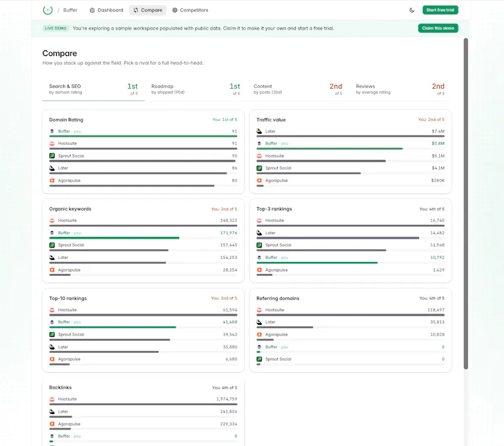Screen dimensions: 504x446
Task: Click Agorapulse icon in Organic keywords card
Action: point(52,270)
